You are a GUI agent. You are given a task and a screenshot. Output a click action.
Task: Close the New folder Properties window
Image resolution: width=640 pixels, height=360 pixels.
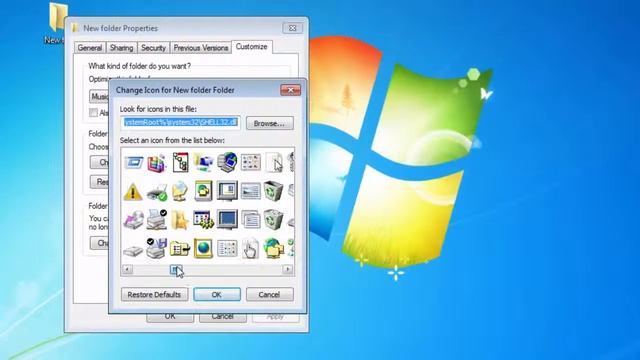point(293,28)
